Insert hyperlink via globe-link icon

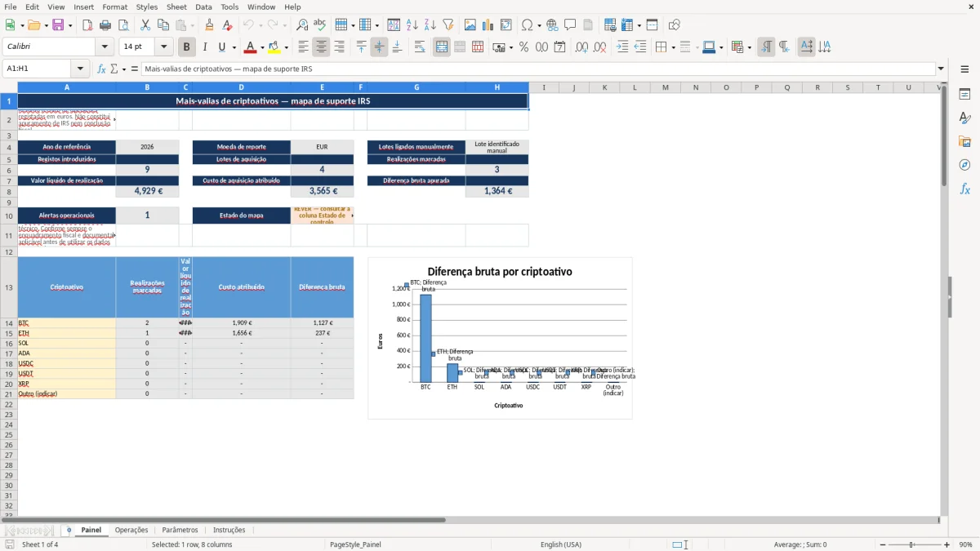click(x=552, y=25)
